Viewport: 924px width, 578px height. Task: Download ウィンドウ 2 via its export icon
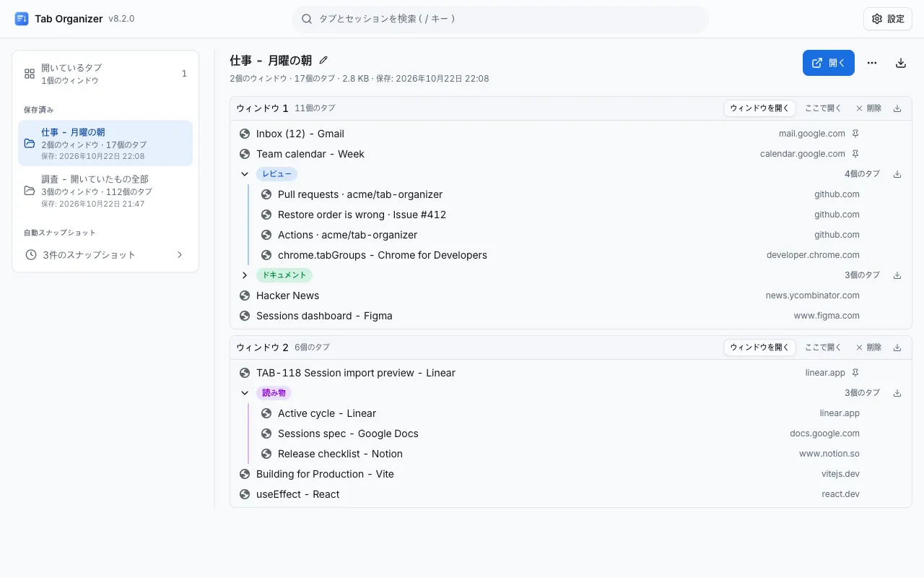click(x=897, y=348)
